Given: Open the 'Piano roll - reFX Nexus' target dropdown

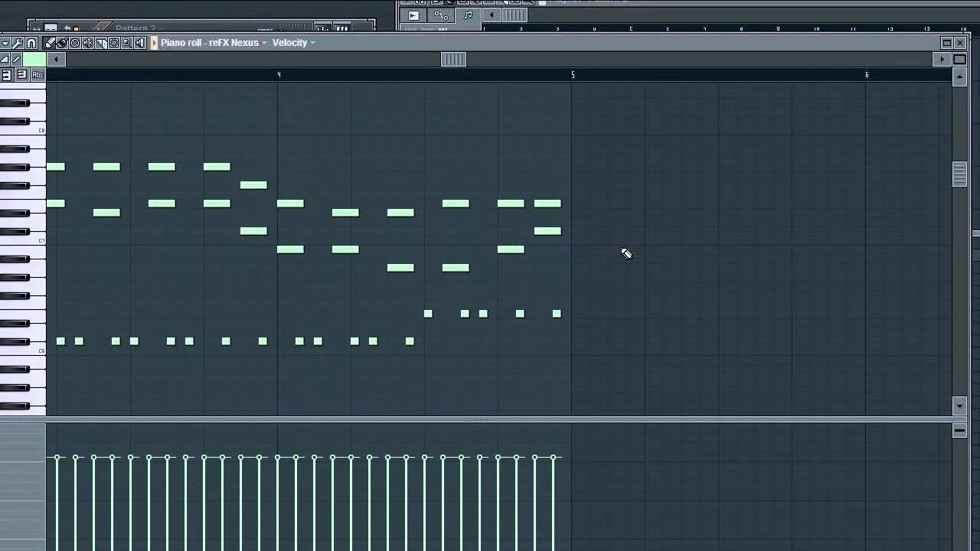Looking at the screenshot, I should tap(214, 43).
